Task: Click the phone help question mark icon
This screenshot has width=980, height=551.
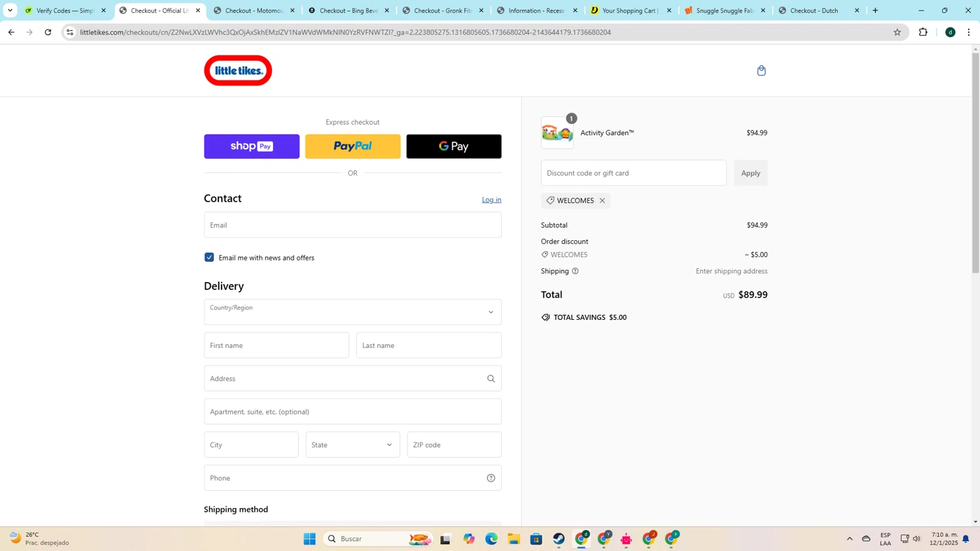Action: pyautogui.click(x=491, y=478)
